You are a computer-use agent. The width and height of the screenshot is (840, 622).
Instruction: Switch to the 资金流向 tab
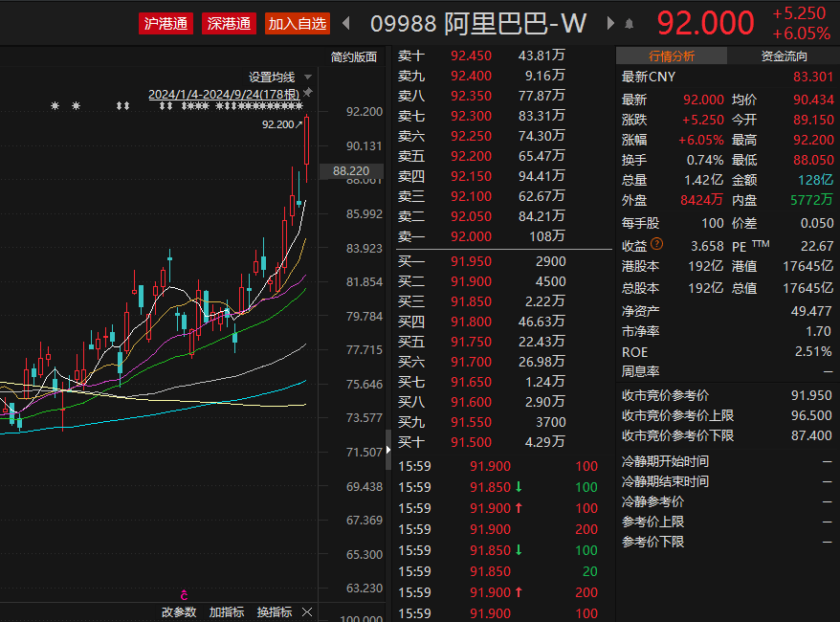tap(784, 56)
